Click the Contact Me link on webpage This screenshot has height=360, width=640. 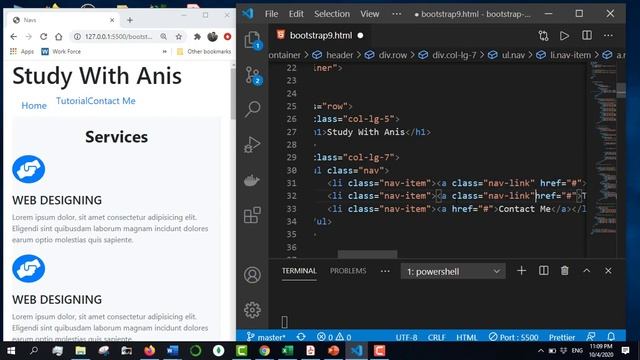pyautogui.click(x=111, y=101)
